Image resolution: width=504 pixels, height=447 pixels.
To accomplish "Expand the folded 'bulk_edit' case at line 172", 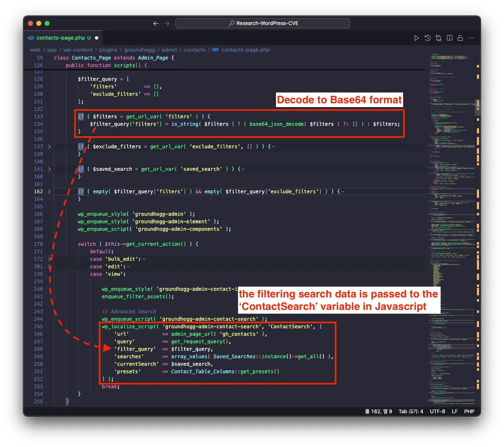I will (49, 259).
